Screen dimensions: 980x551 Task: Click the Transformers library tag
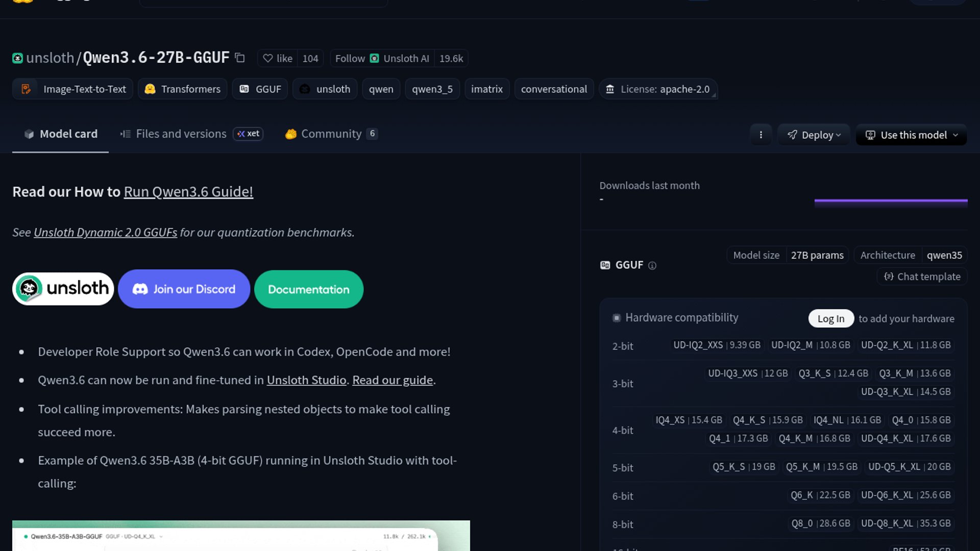coord(183,89)
